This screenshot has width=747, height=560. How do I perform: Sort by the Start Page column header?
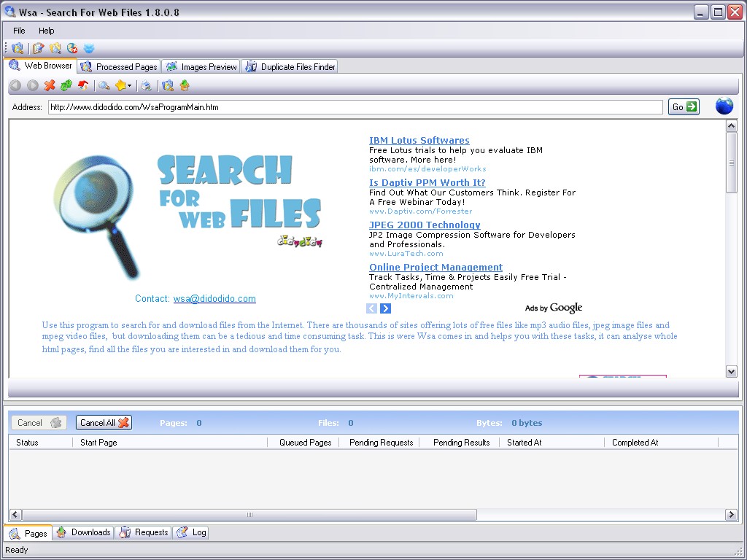pos(170,443)
